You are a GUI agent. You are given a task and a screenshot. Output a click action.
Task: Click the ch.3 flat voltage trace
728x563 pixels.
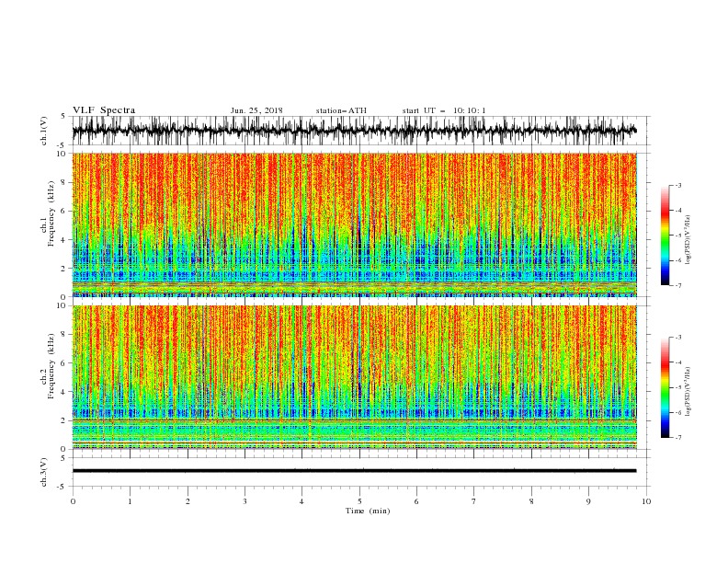(354, 471)
